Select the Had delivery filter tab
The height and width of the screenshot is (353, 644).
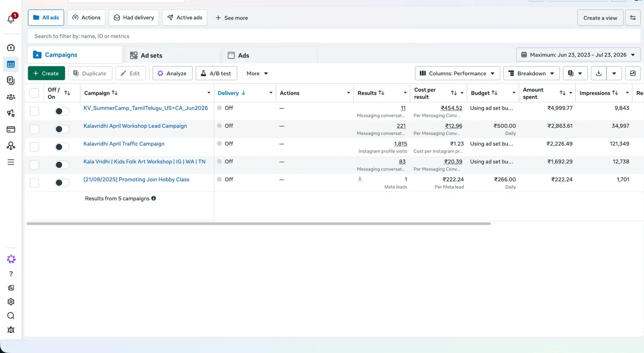pos(134,18)
